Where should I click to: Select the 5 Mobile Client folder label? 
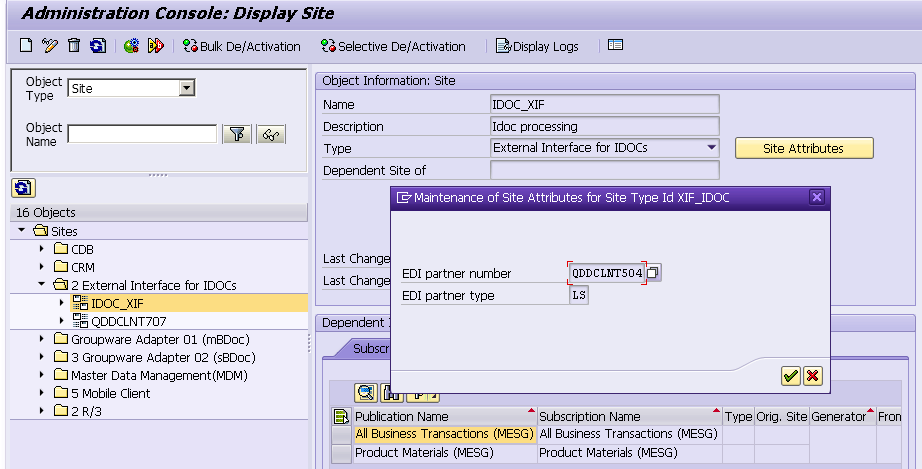coord(111,393)
